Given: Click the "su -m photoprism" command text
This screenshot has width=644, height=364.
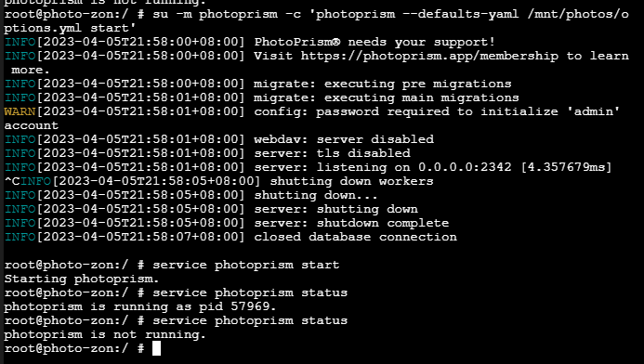Looking at the screenshot, I should pos(216,14).
